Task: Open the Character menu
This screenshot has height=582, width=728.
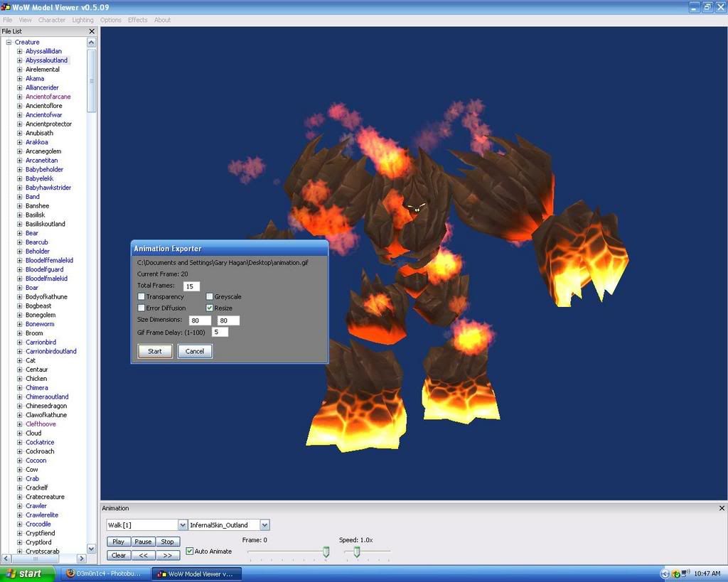Action: point(51,20)
